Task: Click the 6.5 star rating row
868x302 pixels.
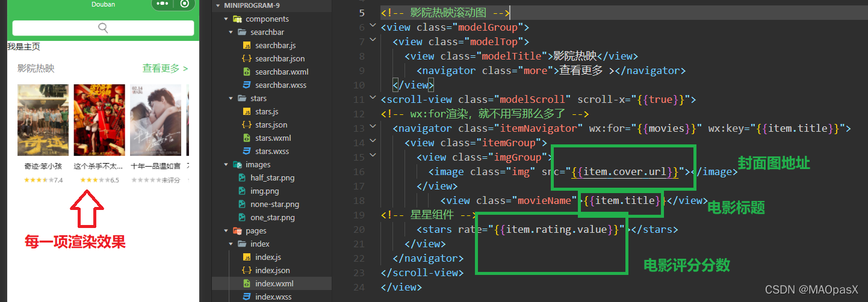Action: coord(99,180)
